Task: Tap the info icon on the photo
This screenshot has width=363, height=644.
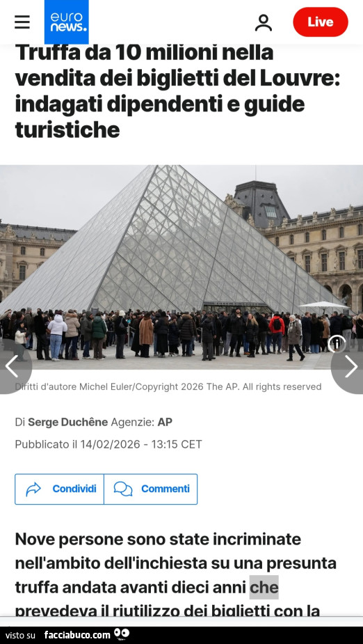Action: (x=337, y=343)
